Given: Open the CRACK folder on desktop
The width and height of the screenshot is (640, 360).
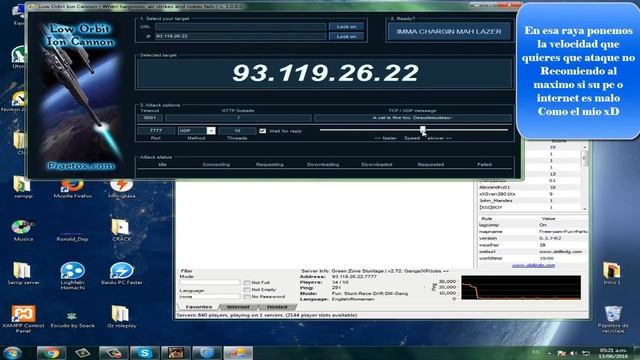Looking at the screenshot, I should [121, 231].
